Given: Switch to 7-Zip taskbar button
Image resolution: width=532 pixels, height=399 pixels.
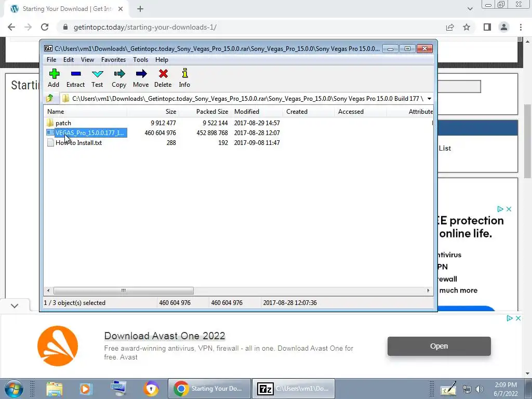Looking at the screenshot, I should [294, 389].
